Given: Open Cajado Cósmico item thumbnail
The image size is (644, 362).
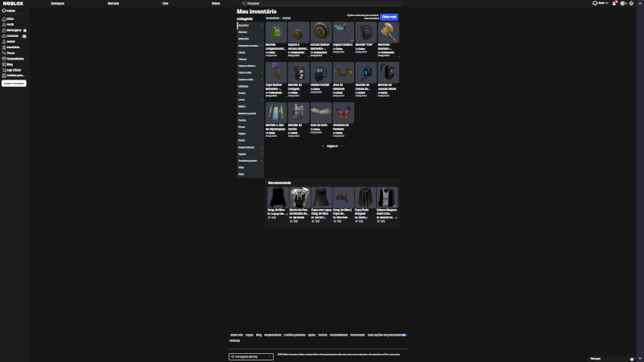Looking at the screenshot, I should (344, 32).
